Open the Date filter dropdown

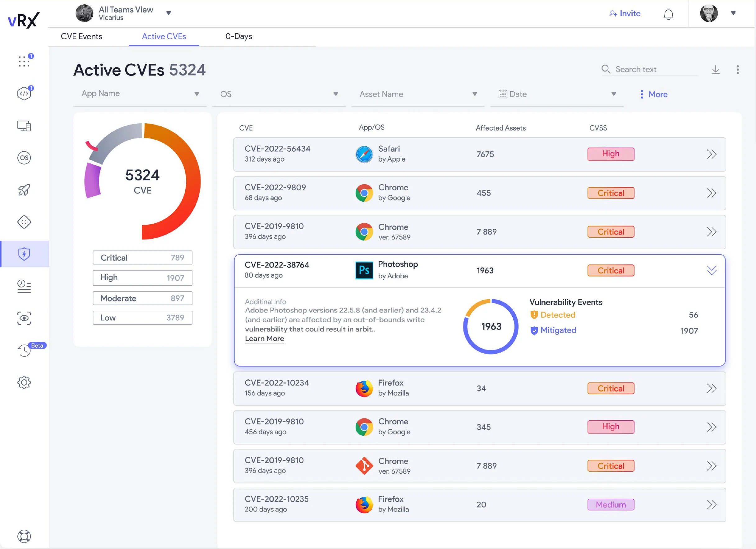tap(557, 94)
